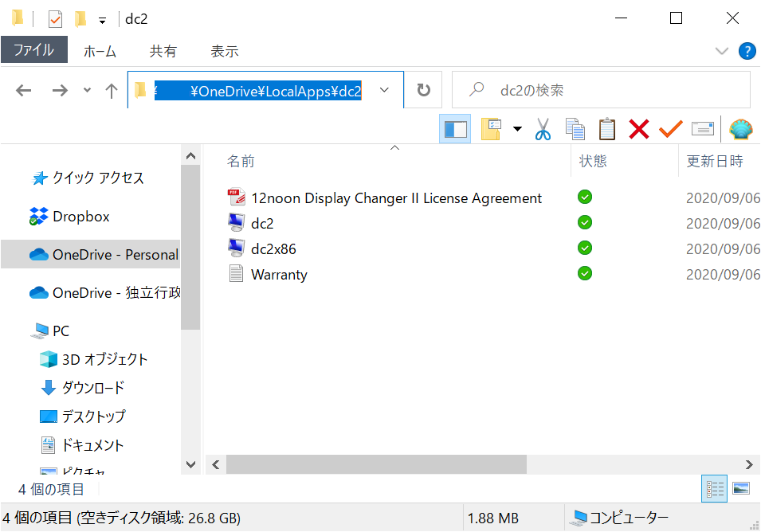Copy files using the copy toolbar icon

(575, 128)
